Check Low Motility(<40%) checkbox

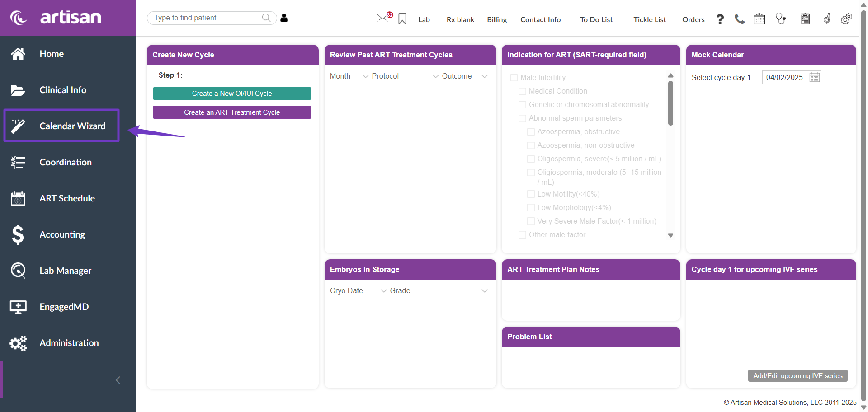coord(531,194)
